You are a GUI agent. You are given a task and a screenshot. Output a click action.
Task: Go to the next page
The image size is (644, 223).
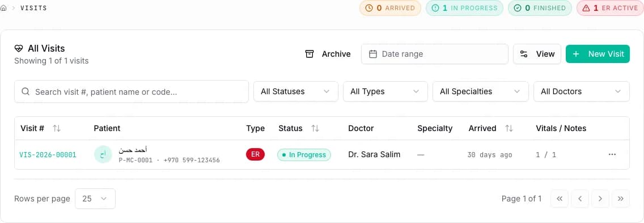click(600, 199)
